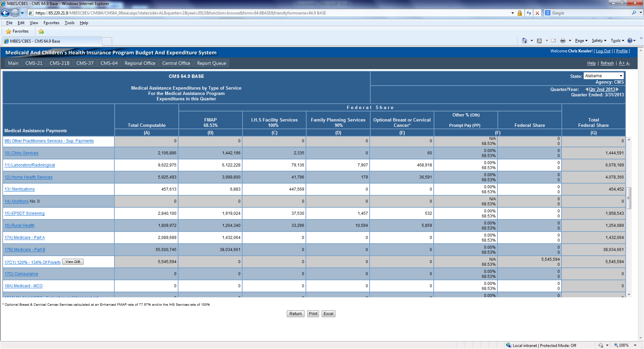The width and height of the screenshot is (644, 349).
Task: Go to previous quarter using left arrow
Action: pos(587,89)
